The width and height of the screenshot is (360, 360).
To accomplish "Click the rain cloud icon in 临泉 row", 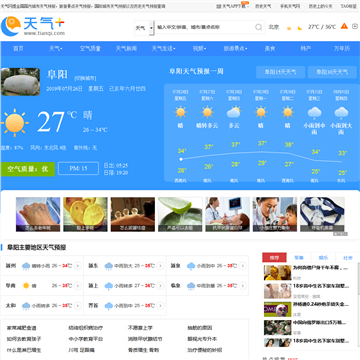I will (191, 286).
